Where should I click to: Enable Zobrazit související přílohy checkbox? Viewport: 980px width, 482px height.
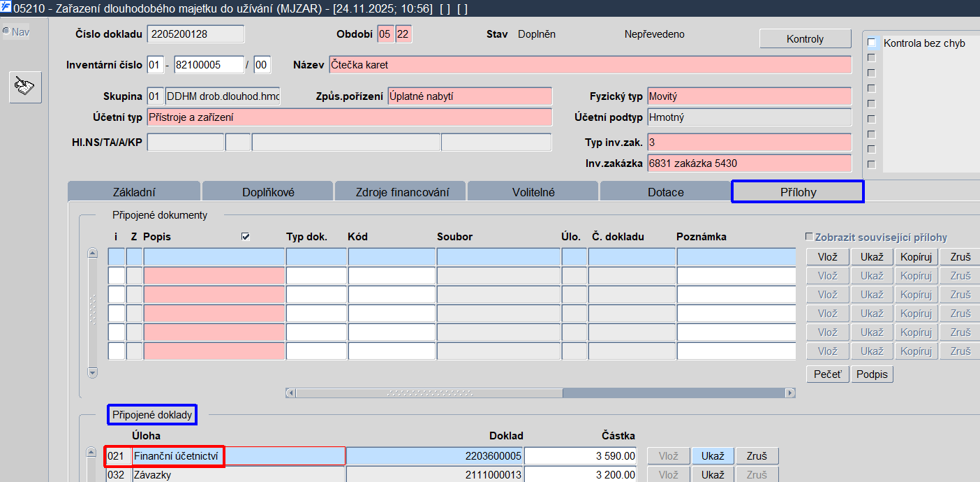click(810, 237)
